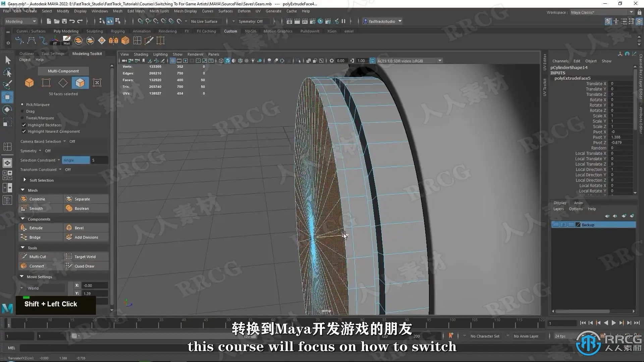Open the Mesh Tools menu

point(159,11)
